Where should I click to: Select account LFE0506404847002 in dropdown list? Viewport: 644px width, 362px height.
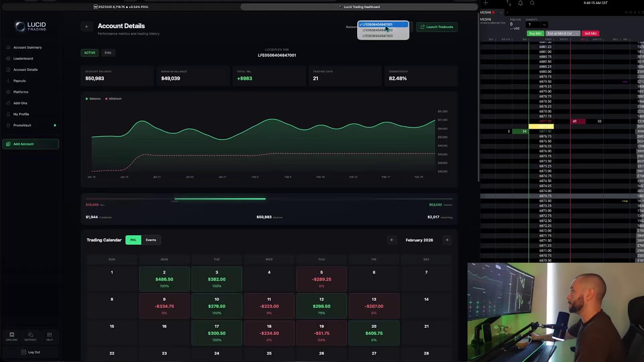(383, 30)
